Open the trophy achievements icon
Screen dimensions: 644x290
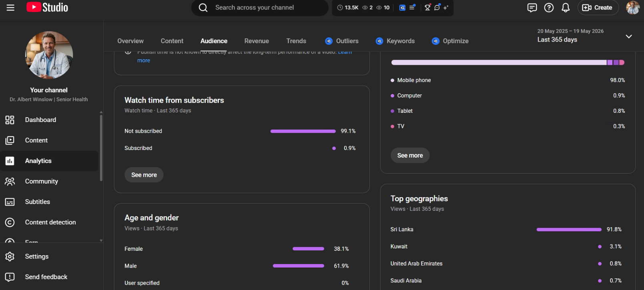coord(427,7)
